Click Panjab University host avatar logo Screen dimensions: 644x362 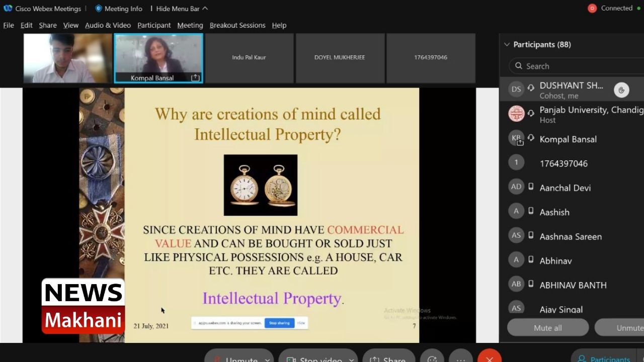tap(516, 114)
